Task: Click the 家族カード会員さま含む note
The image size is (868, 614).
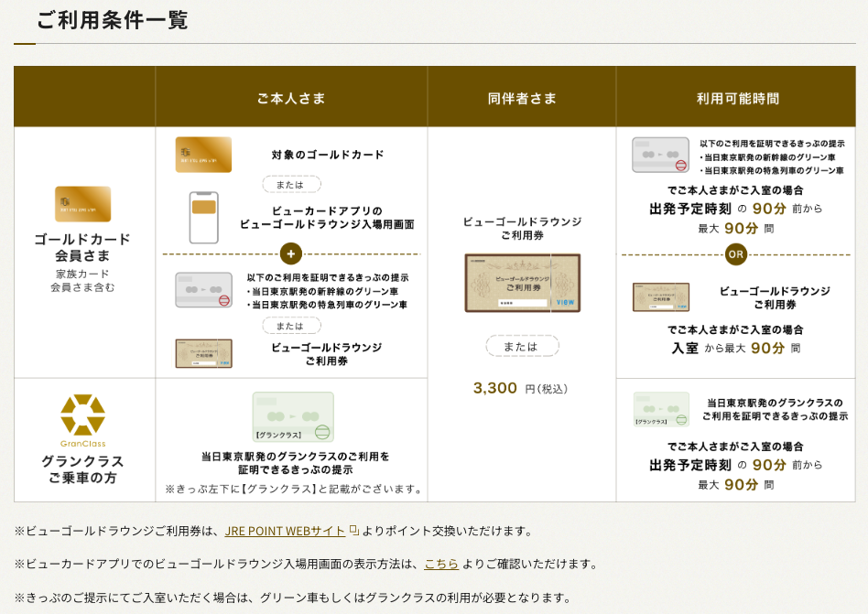Action: pos(82,280)
